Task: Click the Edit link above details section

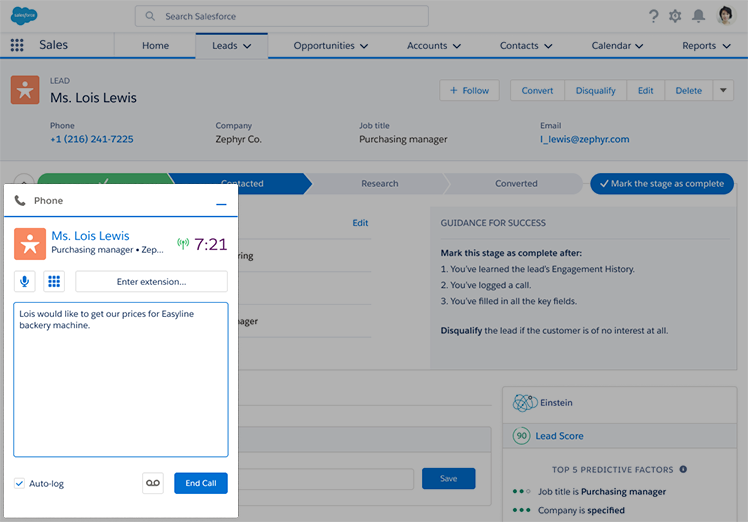Action: (x=360, y=223)
